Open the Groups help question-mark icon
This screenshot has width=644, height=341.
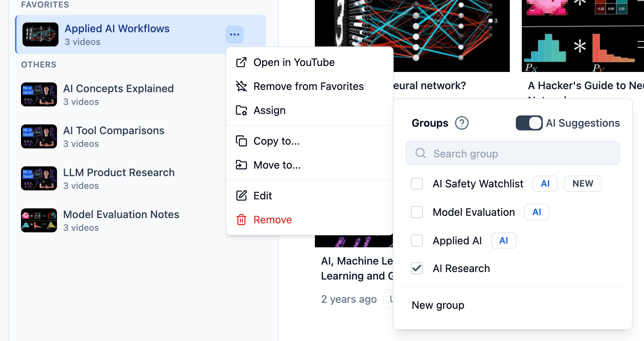pyautogui.click(x=462, y=123)
